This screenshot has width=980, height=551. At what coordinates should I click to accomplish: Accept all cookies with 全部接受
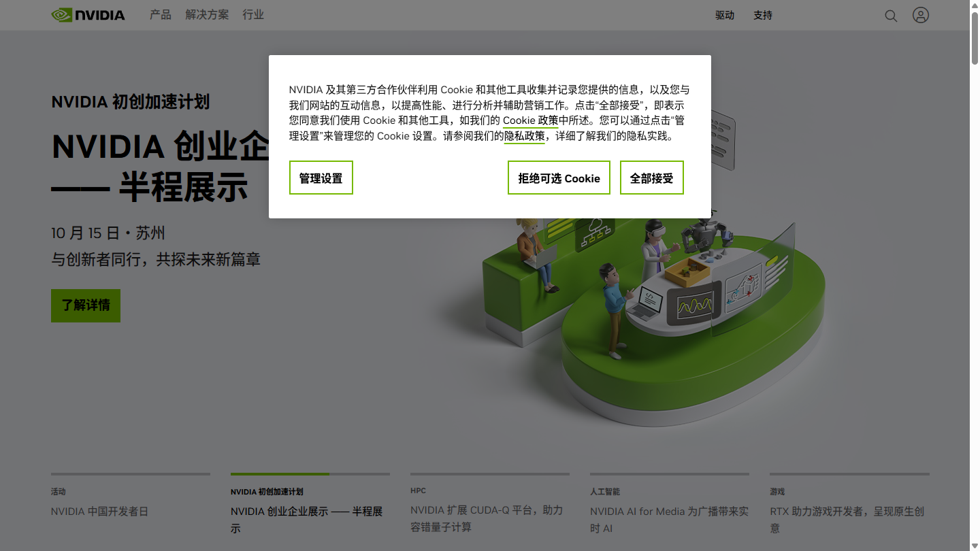pos(652,178)
